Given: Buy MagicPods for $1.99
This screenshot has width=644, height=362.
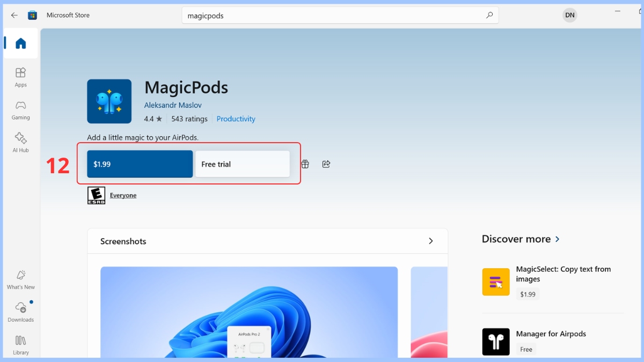Looking at the screenshot, I should tap(140, 164).
